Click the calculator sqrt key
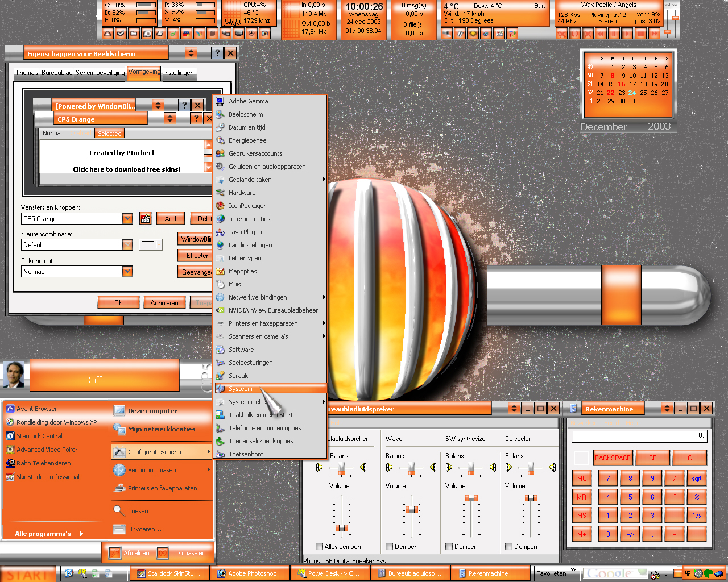Image resolution: width=728 pixels, height=582 pixels. [x=697, y=479]
